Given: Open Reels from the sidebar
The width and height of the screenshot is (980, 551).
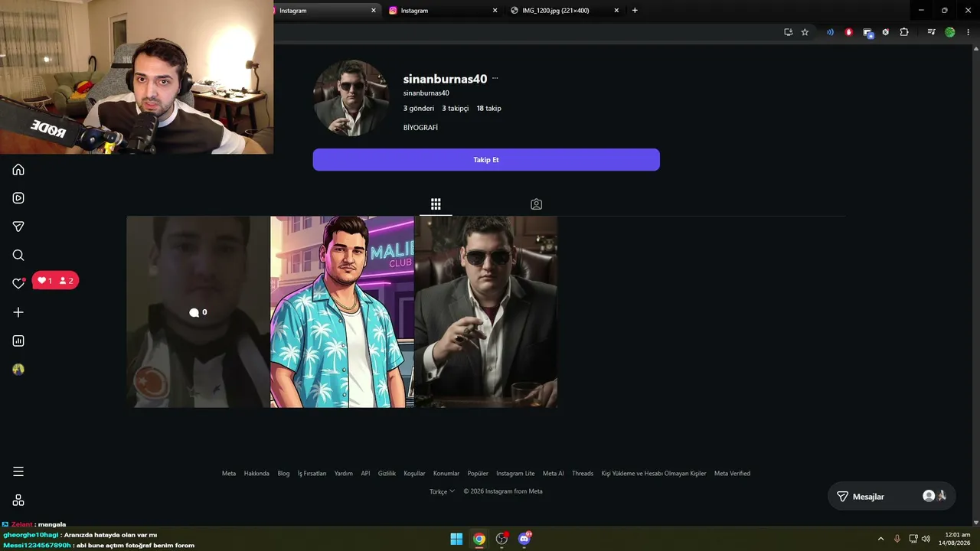Looking at the screenshot, I should (x=18, y=198).
